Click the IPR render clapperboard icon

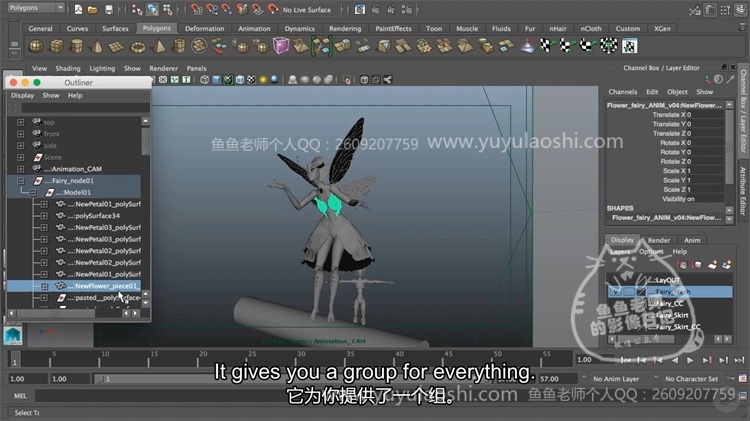pyautogui.click(x=391, y=9)
